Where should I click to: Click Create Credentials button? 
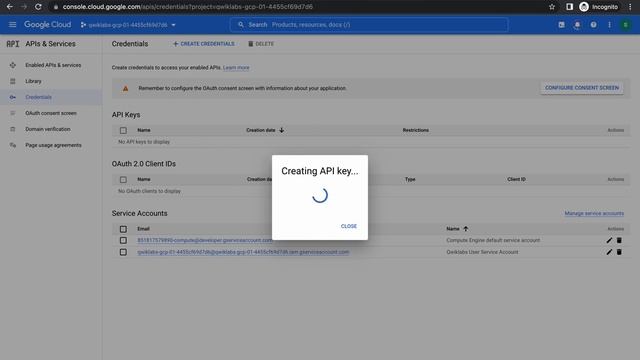pyautogui.click(x=204, y=44)
